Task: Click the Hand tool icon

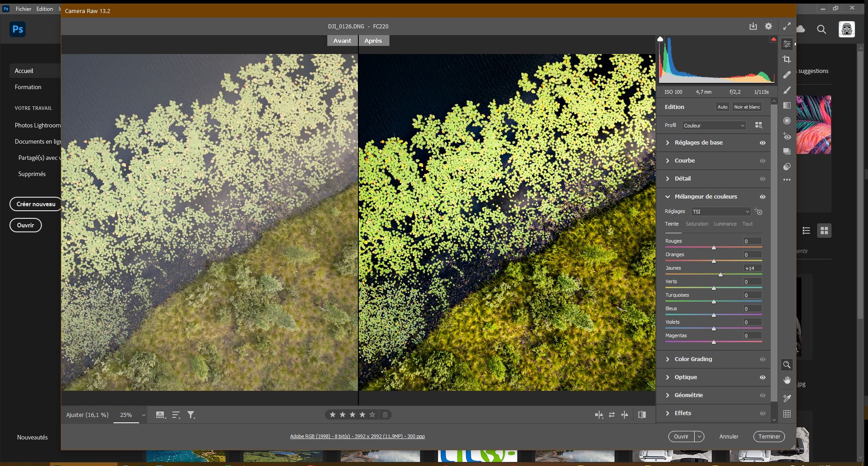Action: coord(787,380)
